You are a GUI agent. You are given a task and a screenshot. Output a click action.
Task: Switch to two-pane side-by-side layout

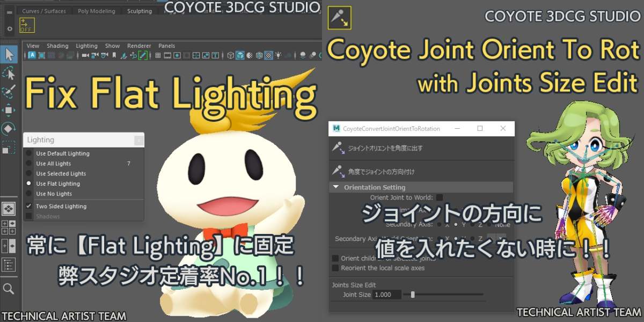tap(9, 246)
